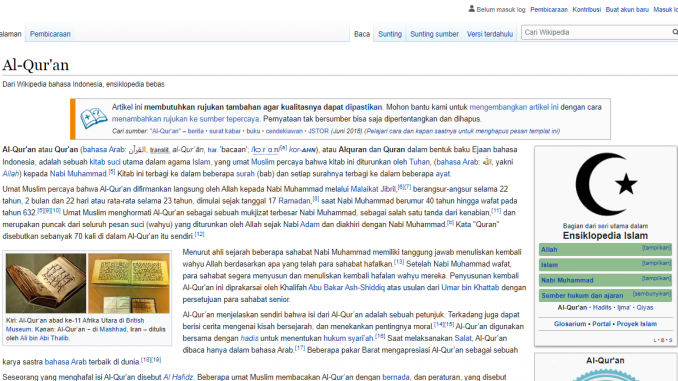This screenshot has height=381, width=678.
Task: Follow the Adam link
Action: pyautogui.click(x=310, y=224)
